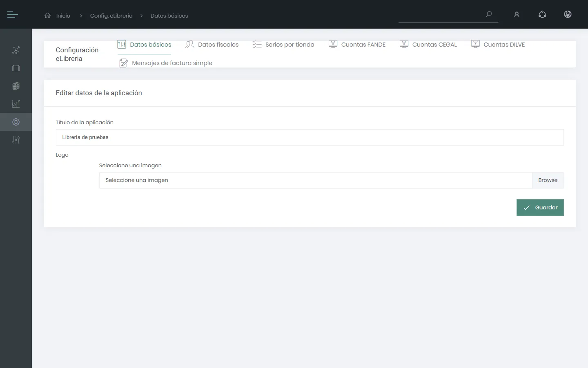The width and height of the screenshot is (588, 368).
Task: Go to Config. eLibreria breadcrumb link
Action: click(x=111, y=16)
